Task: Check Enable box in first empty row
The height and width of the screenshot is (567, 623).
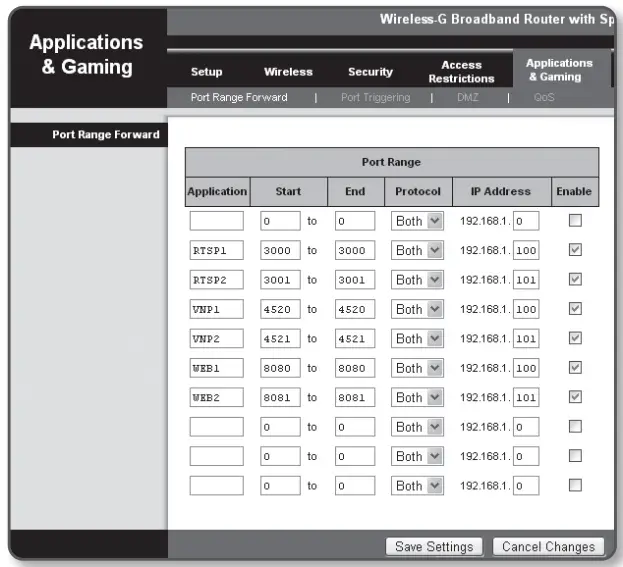Action: 575,220
